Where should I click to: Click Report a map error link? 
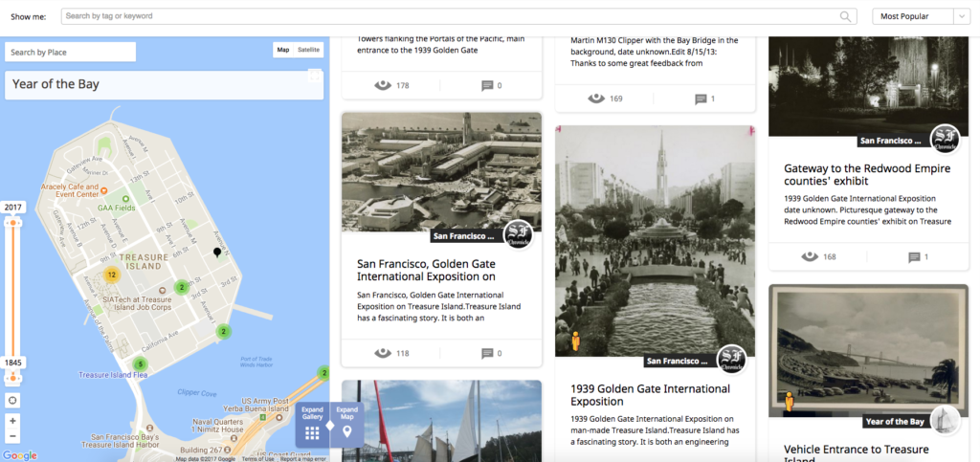click(x=303, y=459)
